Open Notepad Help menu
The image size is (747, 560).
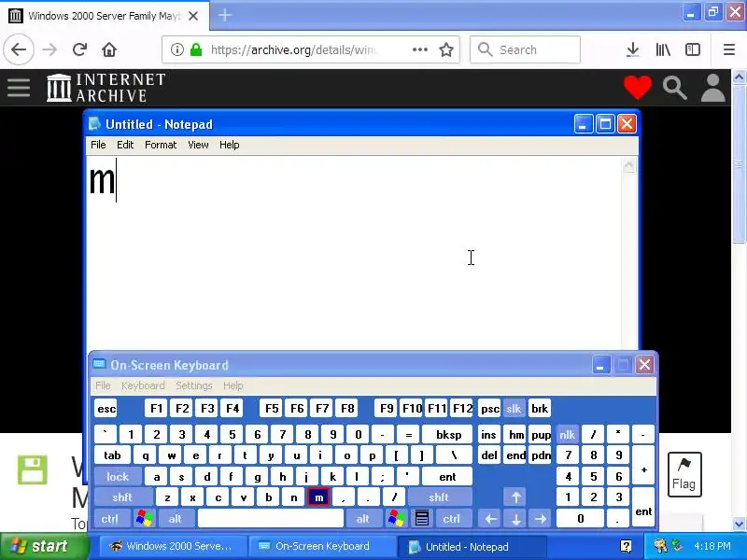coord(229,145)
